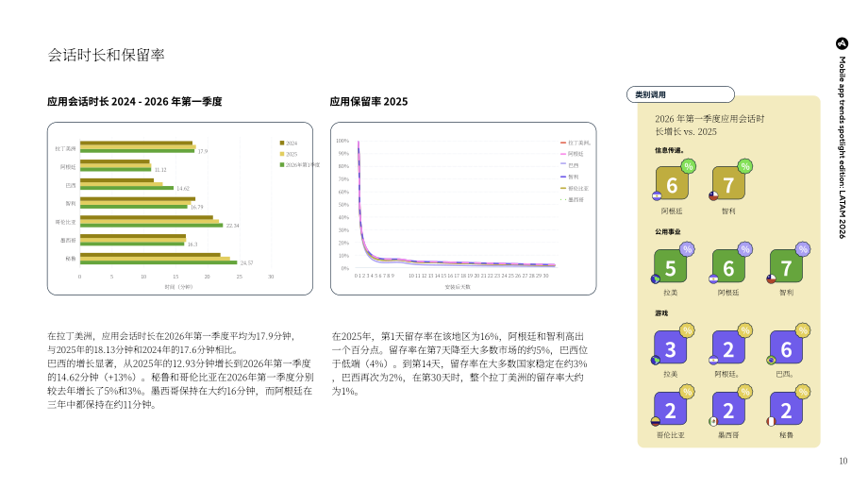Image resolution: width=868 pixels, height=489 pixels.
Task: Click the green 2026 bar for 秘鲁
Action: (x=159, y=262)
